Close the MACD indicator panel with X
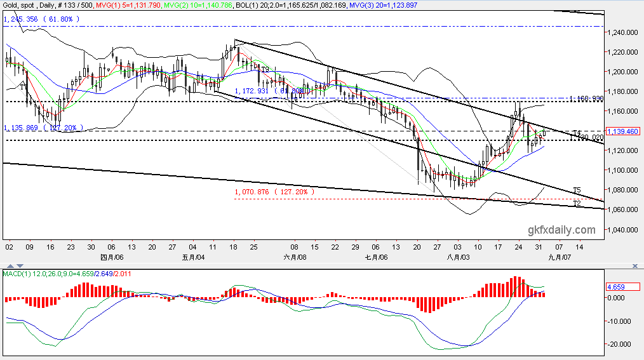The image size is (644, 360). (635, 266)
